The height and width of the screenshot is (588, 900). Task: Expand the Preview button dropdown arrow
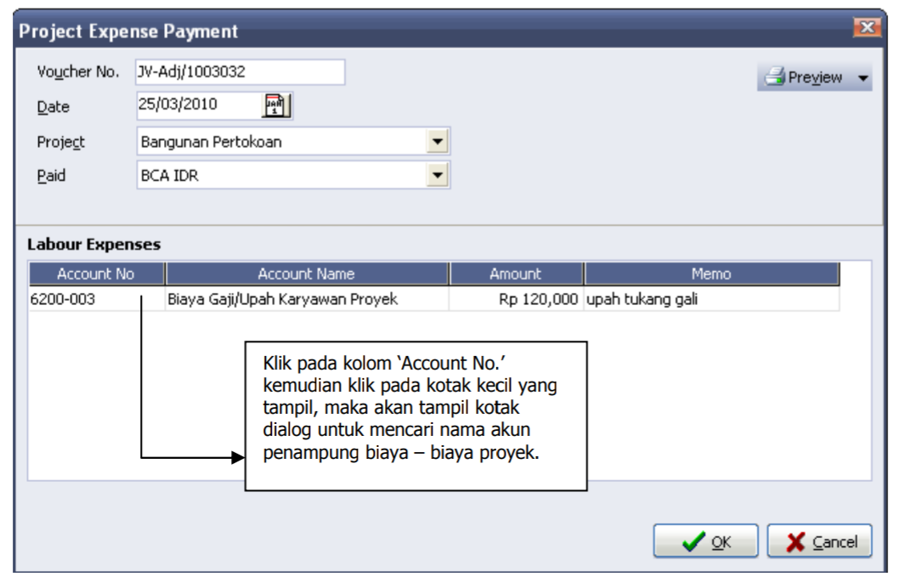863,78
